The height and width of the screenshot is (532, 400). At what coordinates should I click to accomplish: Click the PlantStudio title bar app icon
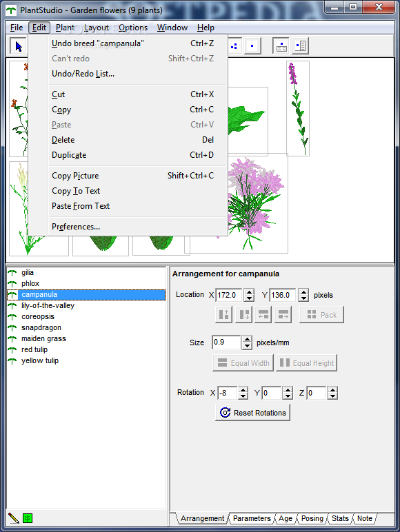coord(11,10)
